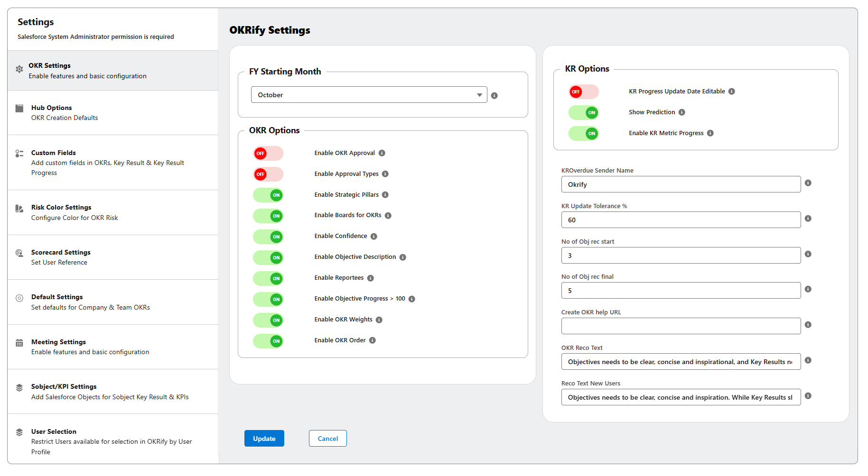Screen dimensions: 868x476
Task: Click the Risk Color Settings icon
Action: click(19, 209)
